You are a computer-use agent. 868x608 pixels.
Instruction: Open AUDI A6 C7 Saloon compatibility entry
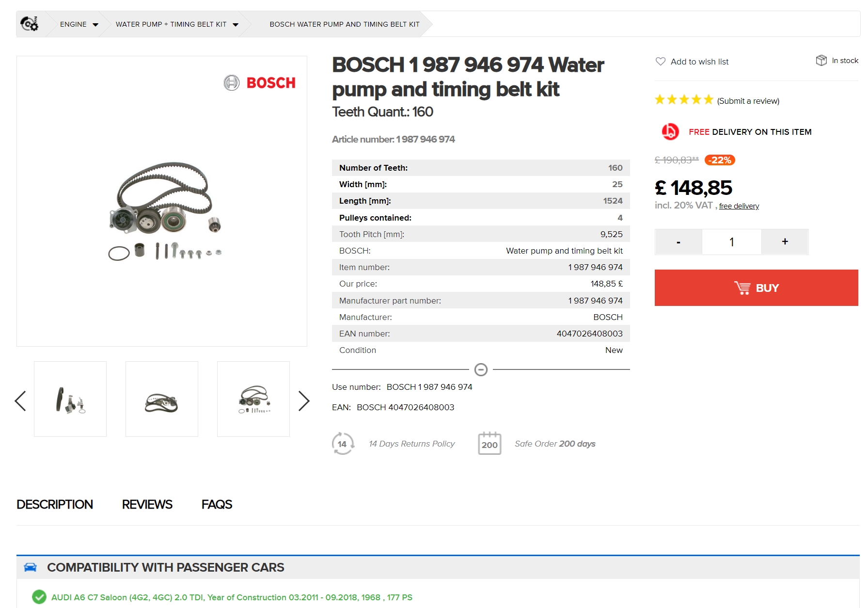(x=232, y=597)
